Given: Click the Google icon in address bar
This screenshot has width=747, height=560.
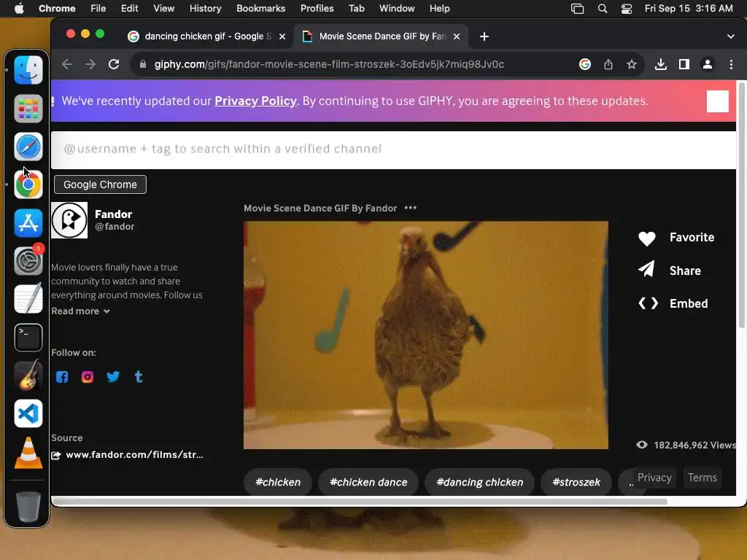Looking at the screenshot, I should tap(585, 64).
